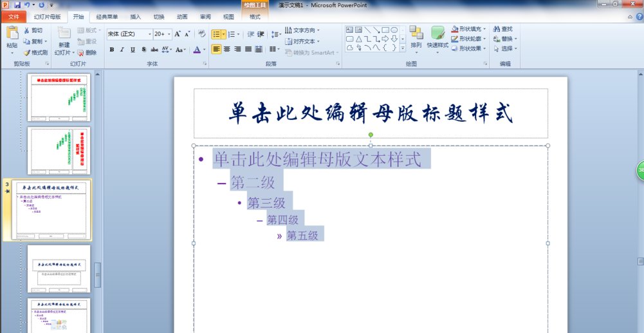This screenshot has height=333, width=644.
Task: Click the bullet list icon
Action: pyautogui.click(x=216, y=34)
